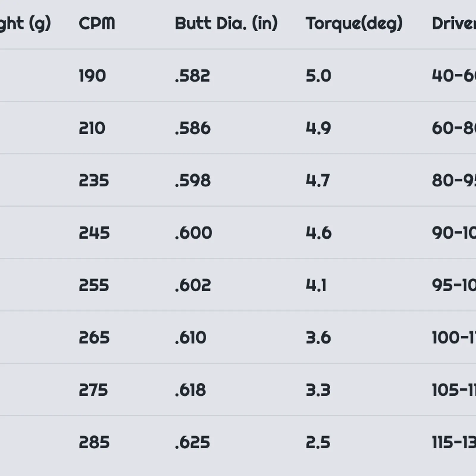
Task: Click the Torque(deg) column header
Action: click(x=354, y=24)
